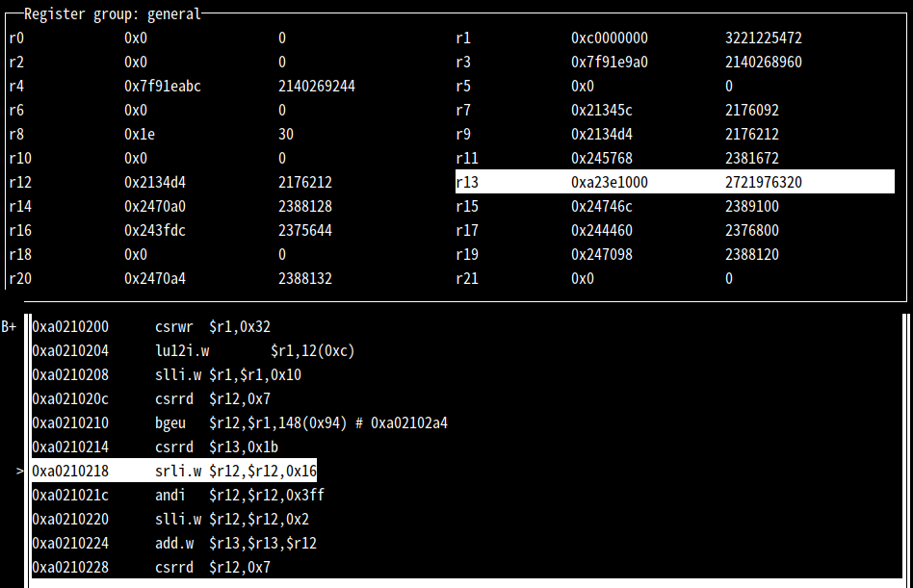Click r11 decimal value 2381672
This screenshot has height=588, width=913.
click(752, 159)
